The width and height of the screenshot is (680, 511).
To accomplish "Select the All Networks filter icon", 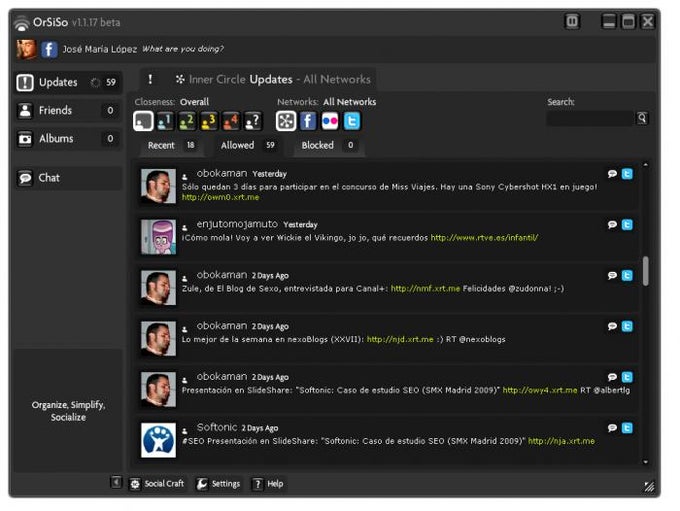I will pos(286,121).
